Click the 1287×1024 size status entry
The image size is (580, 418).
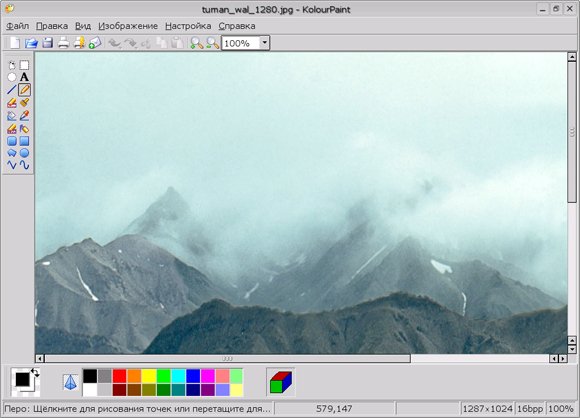(x=487, y=409)
